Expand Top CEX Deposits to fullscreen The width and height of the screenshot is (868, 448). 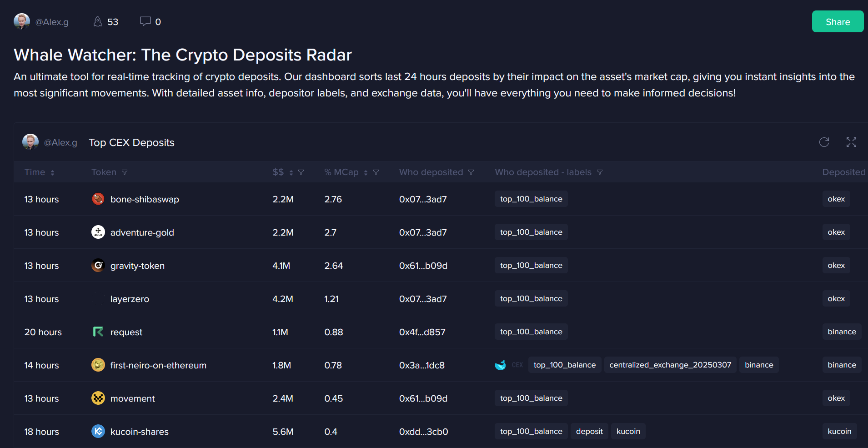[x=851, y=142]
